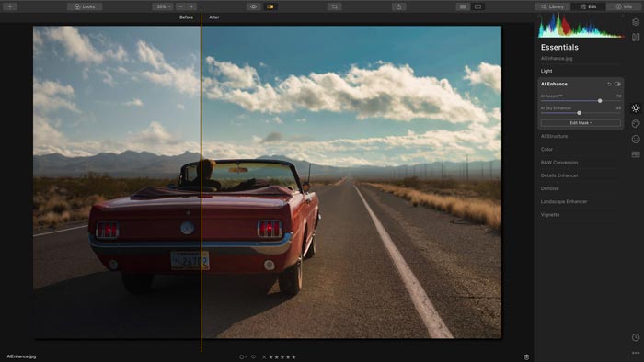This screenshot has height=362, width=644.
Task: Open the three-dots more options menu
Action: 636,353
